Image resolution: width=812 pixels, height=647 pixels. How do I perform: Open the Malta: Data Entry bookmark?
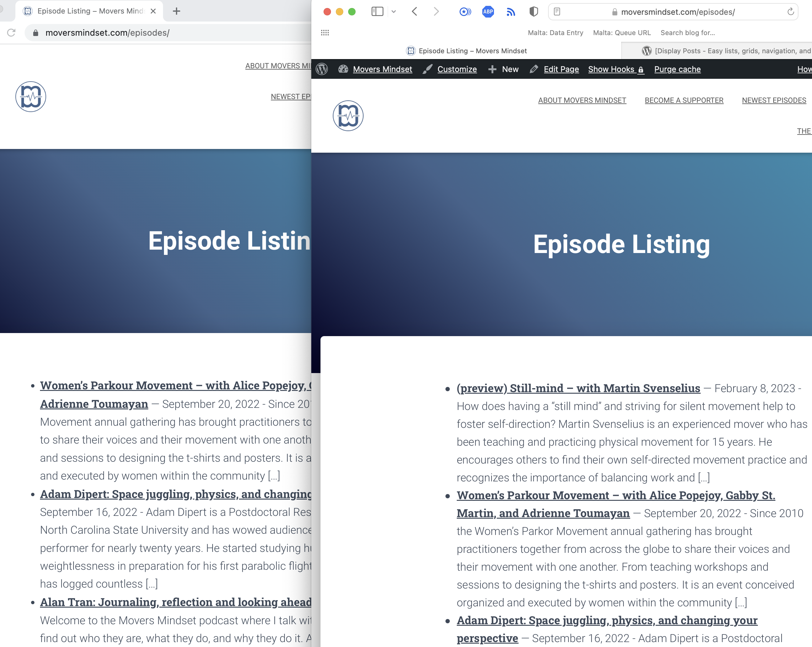[555, 33]
